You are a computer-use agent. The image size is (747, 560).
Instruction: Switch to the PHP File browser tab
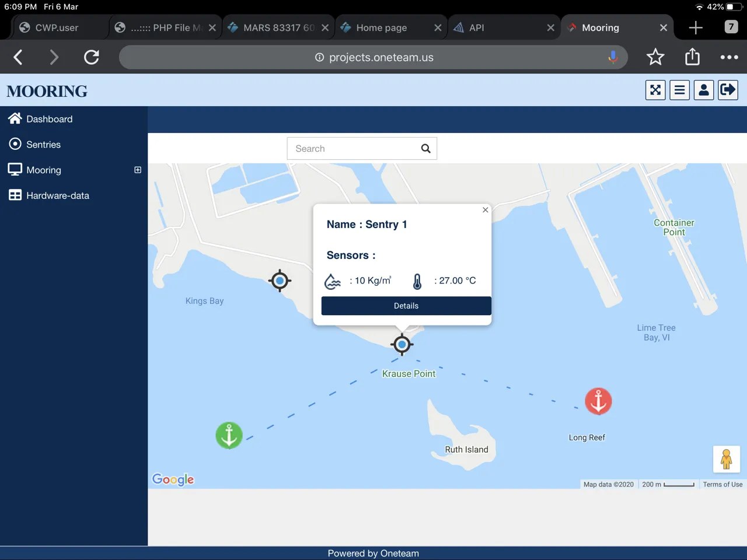166,27
